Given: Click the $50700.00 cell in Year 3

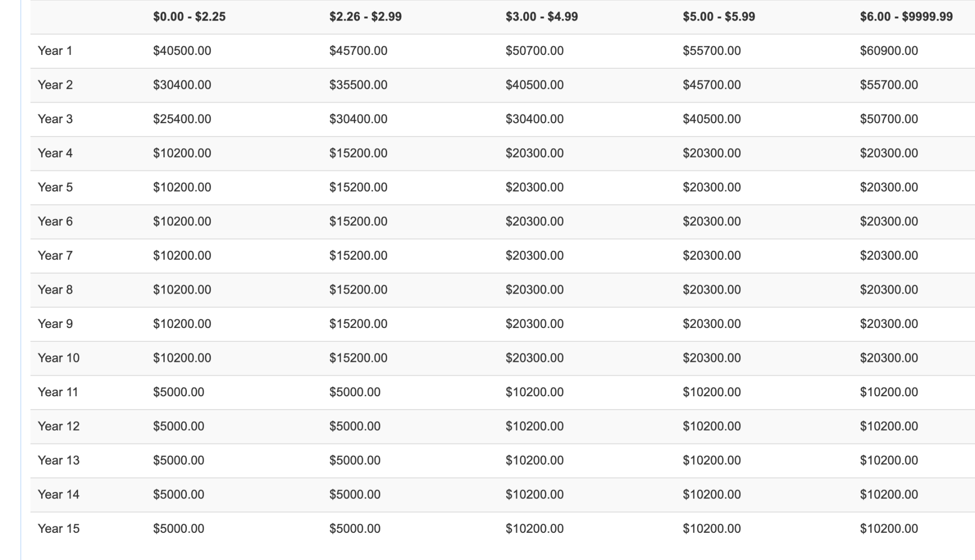Looking at the screenshot, I should click(889, 119).
